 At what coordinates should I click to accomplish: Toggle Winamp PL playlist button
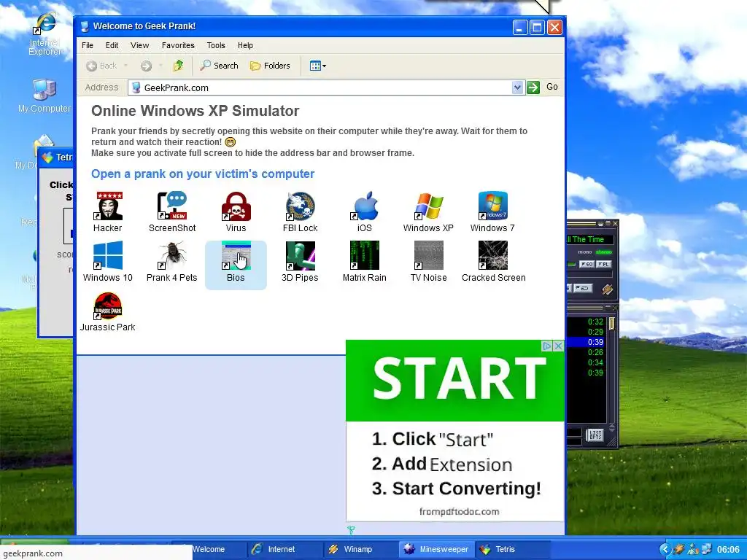pos(603,264)
